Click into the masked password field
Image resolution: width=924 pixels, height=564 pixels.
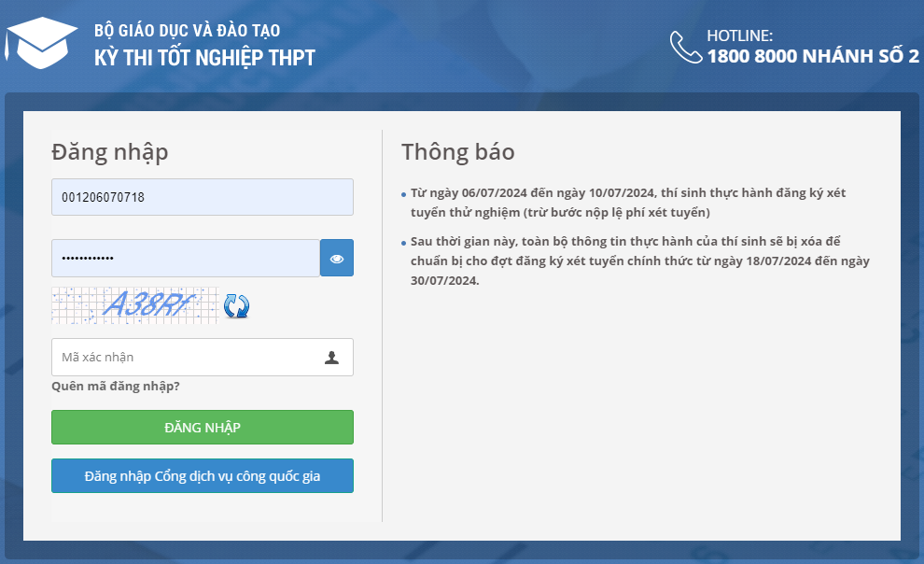(185, 258)
